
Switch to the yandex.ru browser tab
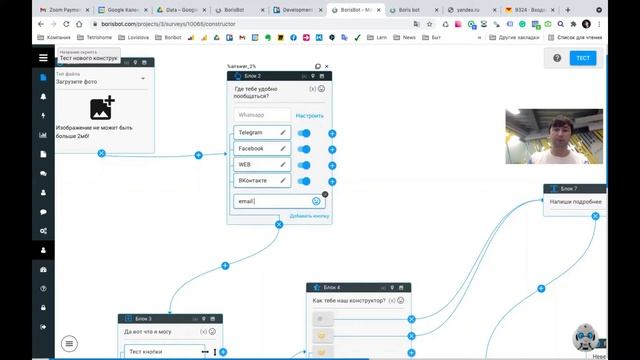point(472,10)
